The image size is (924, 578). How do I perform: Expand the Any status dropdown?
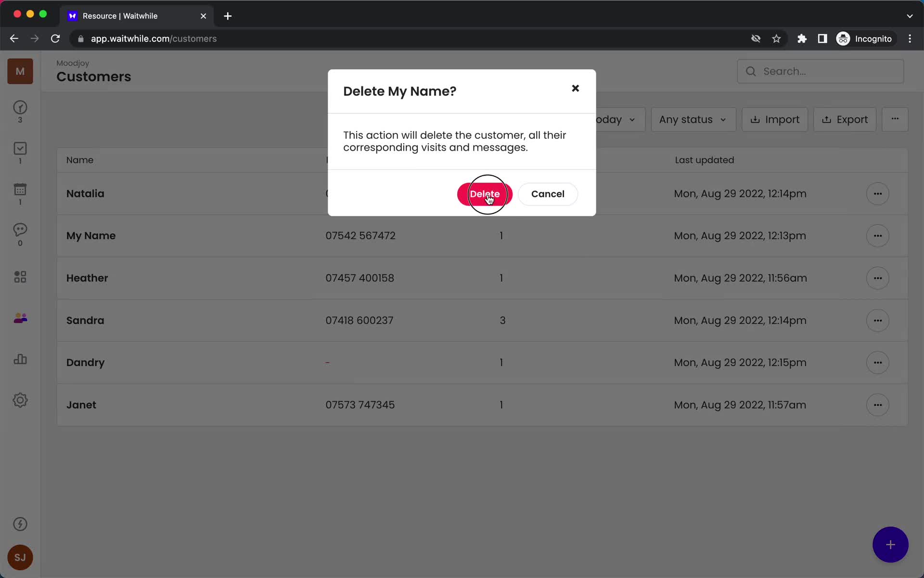(693, 119)
